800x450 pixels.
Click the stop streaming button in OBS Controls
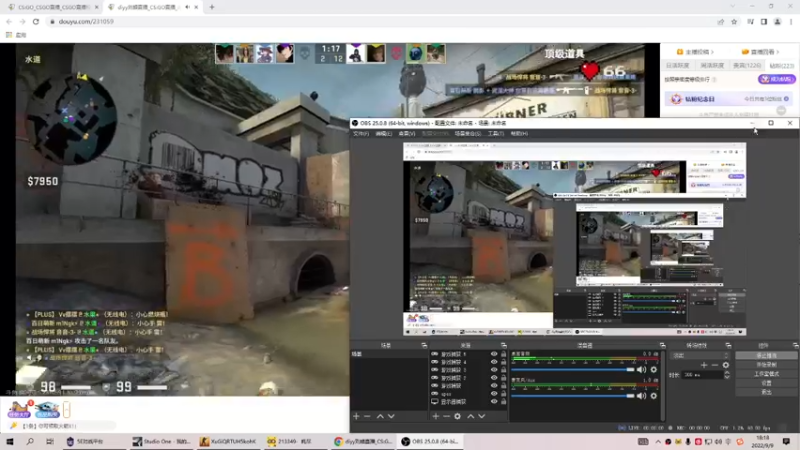pos(766,356)
